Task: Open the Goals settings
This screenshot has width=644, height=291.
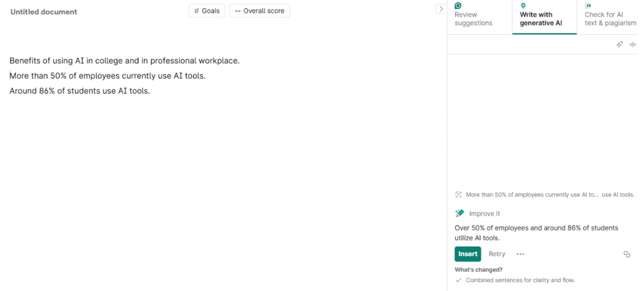Action: coord(207,11)
